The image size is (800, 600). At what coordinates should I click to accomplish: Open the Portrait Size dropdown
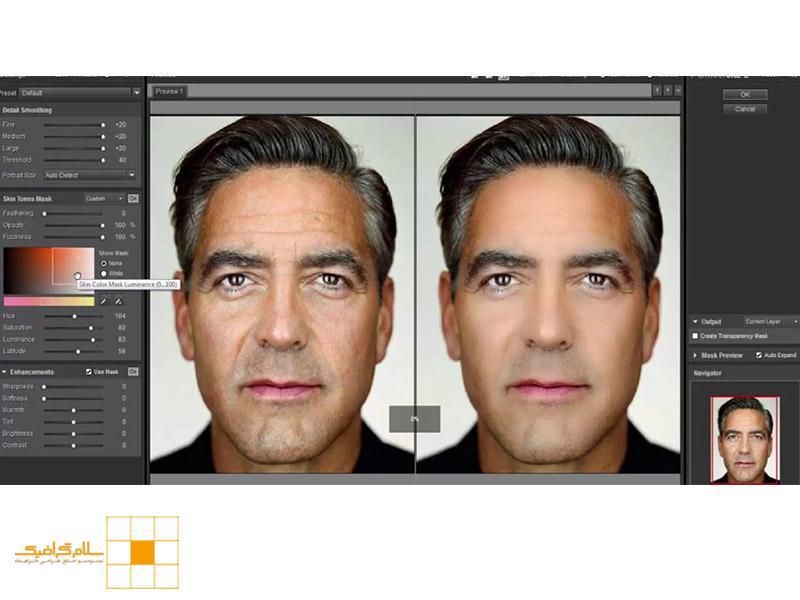click(90, 175)
